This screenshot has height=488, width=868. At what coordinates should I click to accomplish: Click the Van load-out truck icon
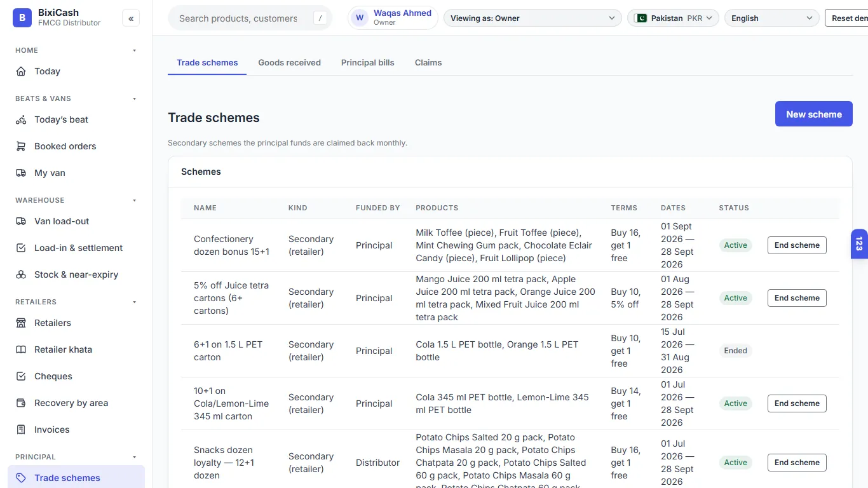[21, 221]
